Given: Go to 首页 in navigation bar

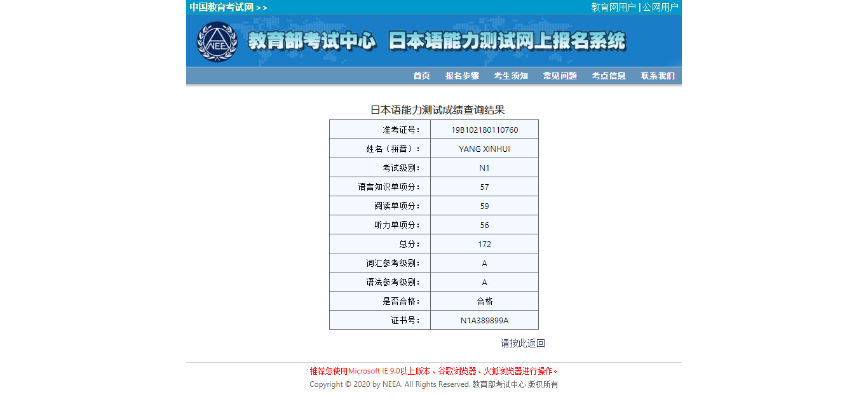Looking at the screenshot, I should (x=421, y=76).
